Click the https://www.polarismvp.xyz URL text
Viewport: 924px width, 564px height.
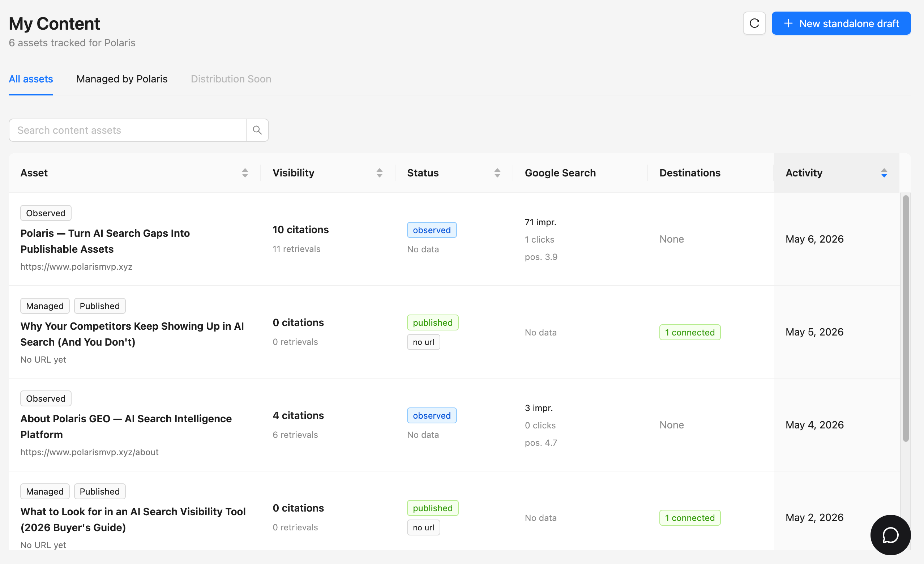pos(76,266)
